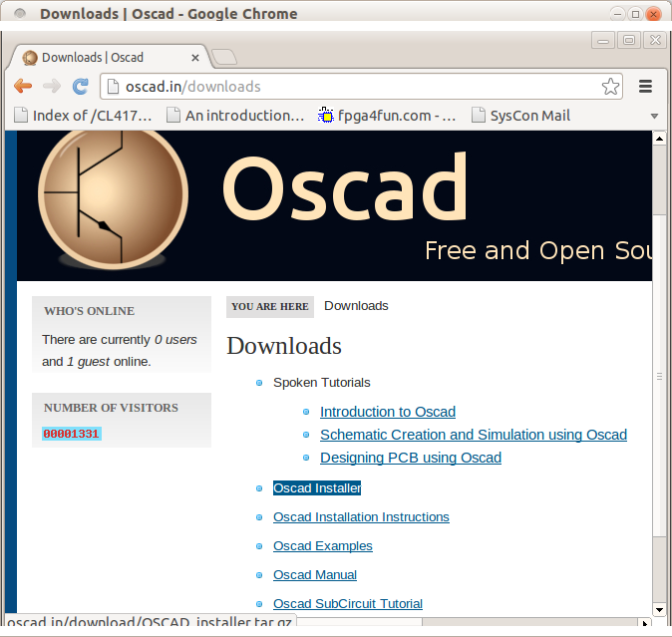The height and width of the screenshot is (637, 672).
Task: Close the outer window with the orange button
Action: pyautogui.click(x=653, y=14)
